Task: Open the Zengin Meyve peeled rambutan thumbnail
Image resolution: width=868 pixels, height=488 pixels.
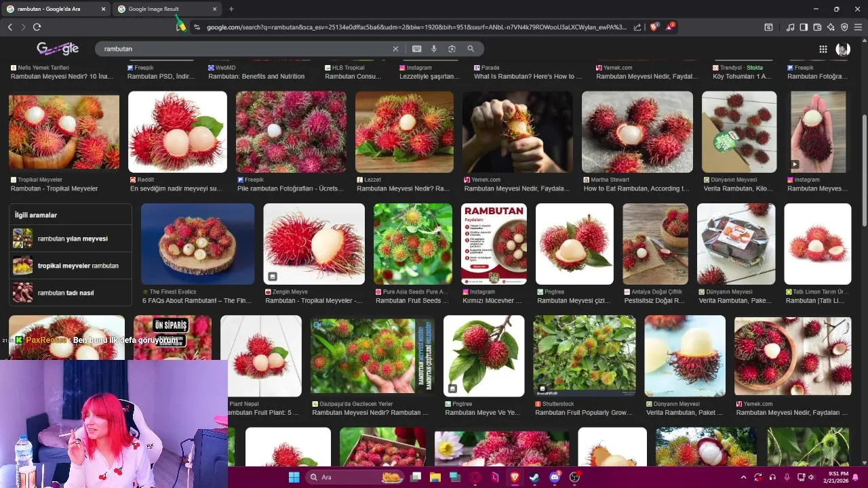Action: pyautogui.click(x=314, y=244)
